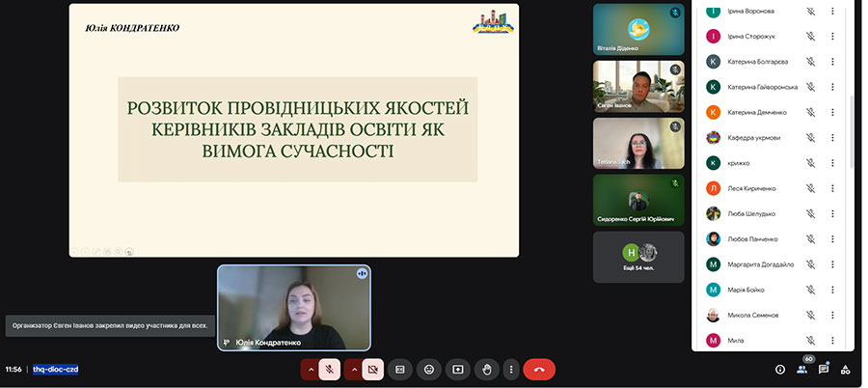The image size is (868, 388).
Task: Open the chat messages icon
Action: (824, 369)
